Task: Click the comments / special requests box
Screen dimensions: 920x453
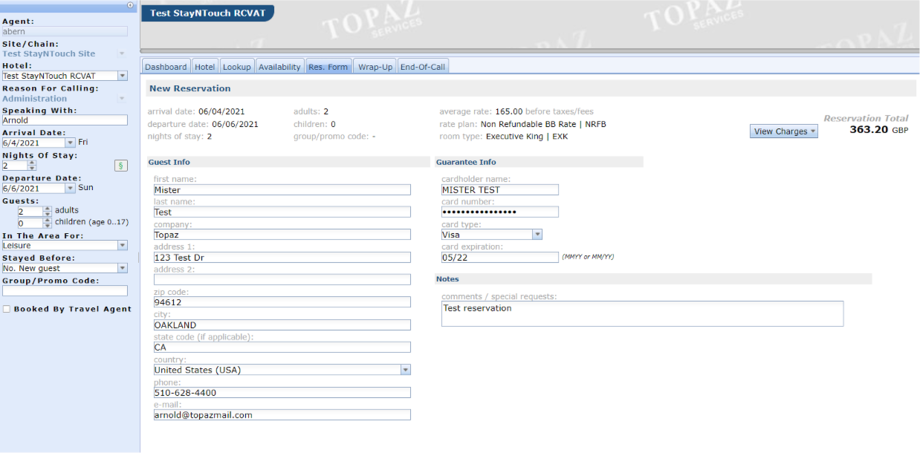Action: tap(642, 314)
